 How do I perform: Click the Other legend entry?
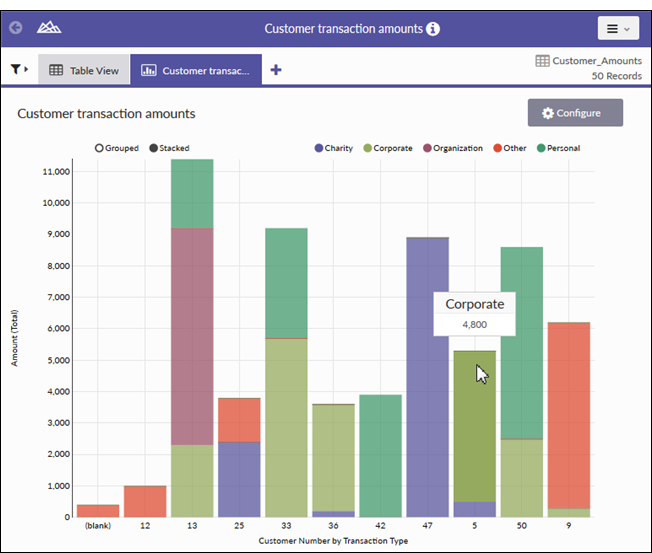click(509, 148)
